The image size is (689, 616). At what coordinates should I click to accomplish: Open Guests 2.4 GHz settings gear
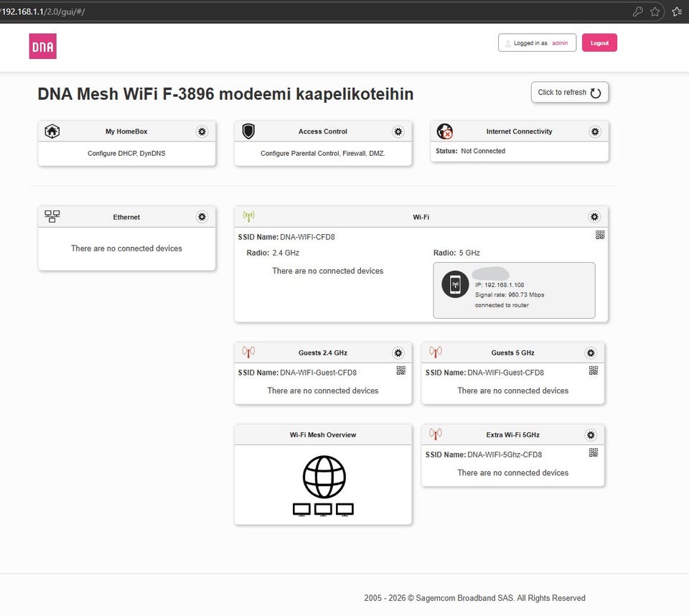click(x=398, y=353)
